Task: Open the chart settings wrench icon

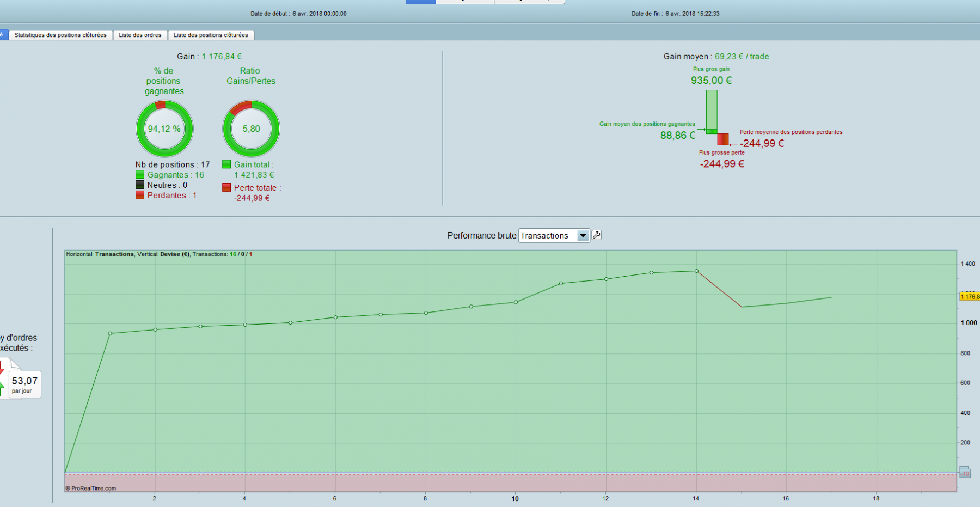Action: click(x=597, y=235)
